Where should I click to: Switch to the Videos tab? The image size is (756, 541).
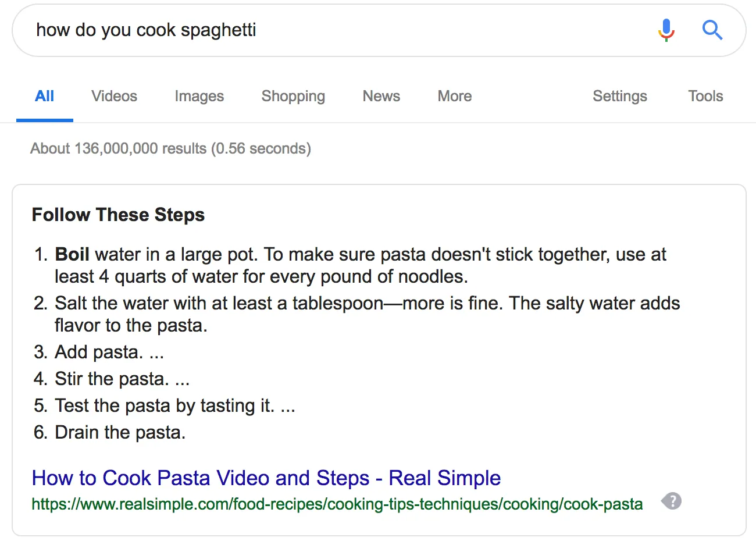pyautogui.click(x=114, y=96)
